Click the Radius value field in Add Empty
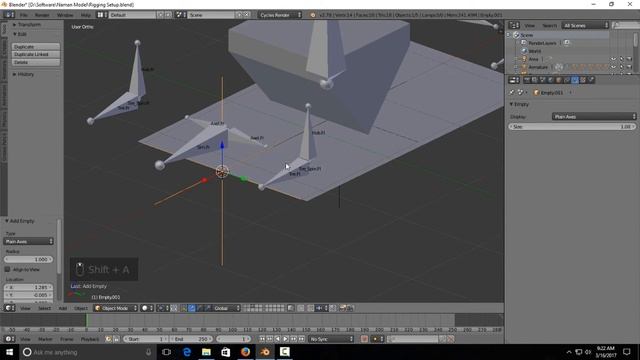640x360 pixels. click(x=29, y=259)
